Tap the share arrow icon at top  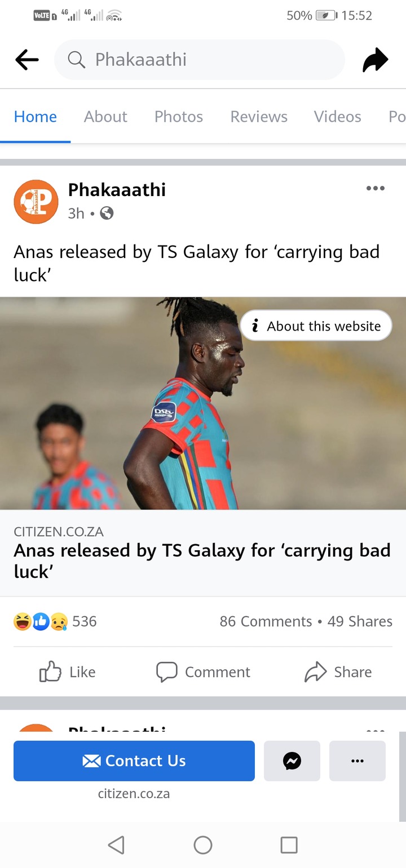(x=376, y=60)
